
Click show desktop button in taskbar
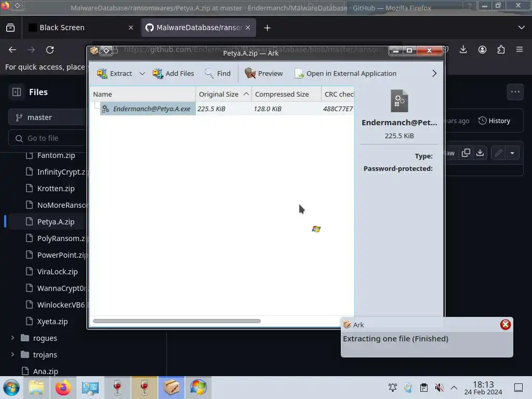click(518, 388)
